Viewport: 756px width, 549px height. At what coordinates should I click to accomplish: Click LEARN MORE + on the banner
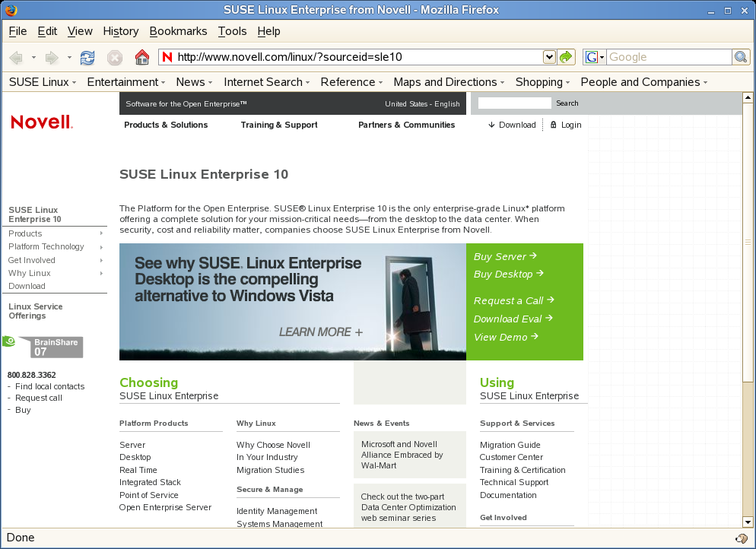(x=321, y=332)
